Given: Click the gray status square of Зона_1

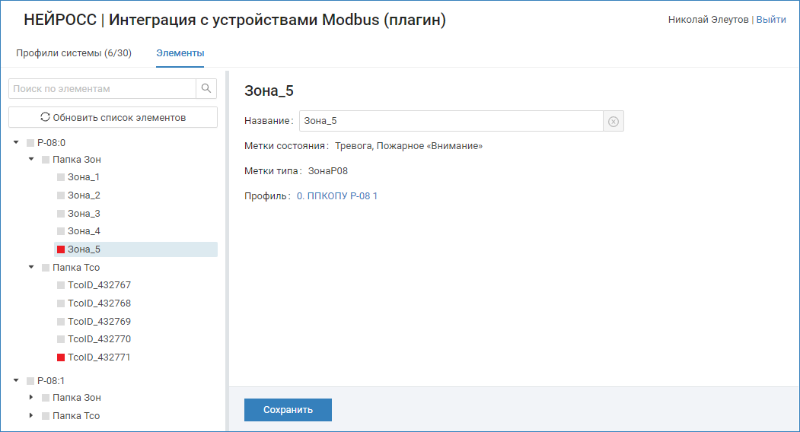Looking at the screenshot, I should pyautogui.click(x=61, y=177).
